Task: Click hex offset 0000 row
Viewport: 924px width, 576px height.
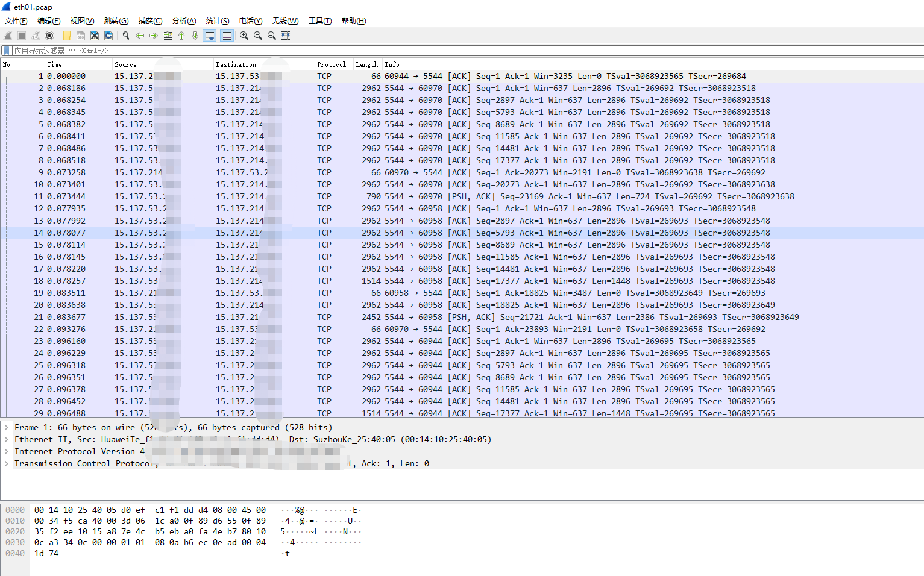Action: [15, 510]
